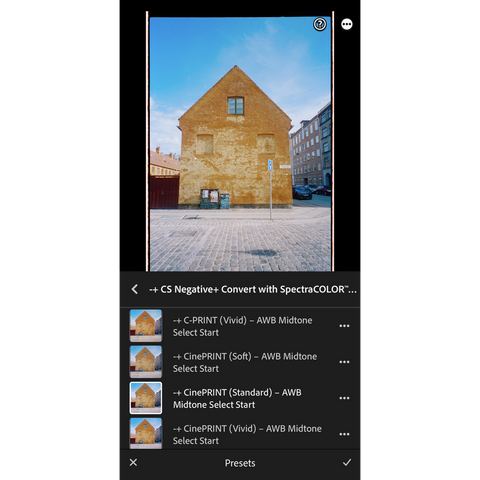The image size is (480, 480).
Task: Open the help question mark icon
Action: 320,24
